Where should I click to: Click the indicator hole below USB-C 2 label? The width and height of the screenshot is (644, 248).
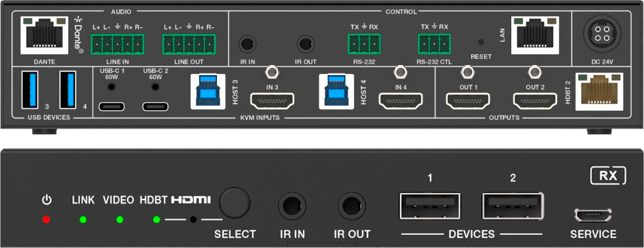155,87
